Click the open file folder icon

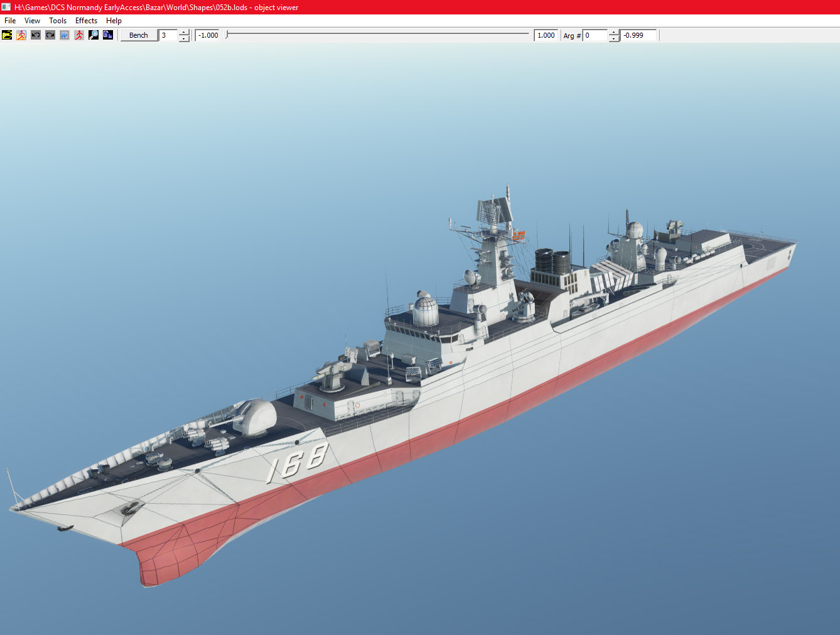(x=7, y=35)
